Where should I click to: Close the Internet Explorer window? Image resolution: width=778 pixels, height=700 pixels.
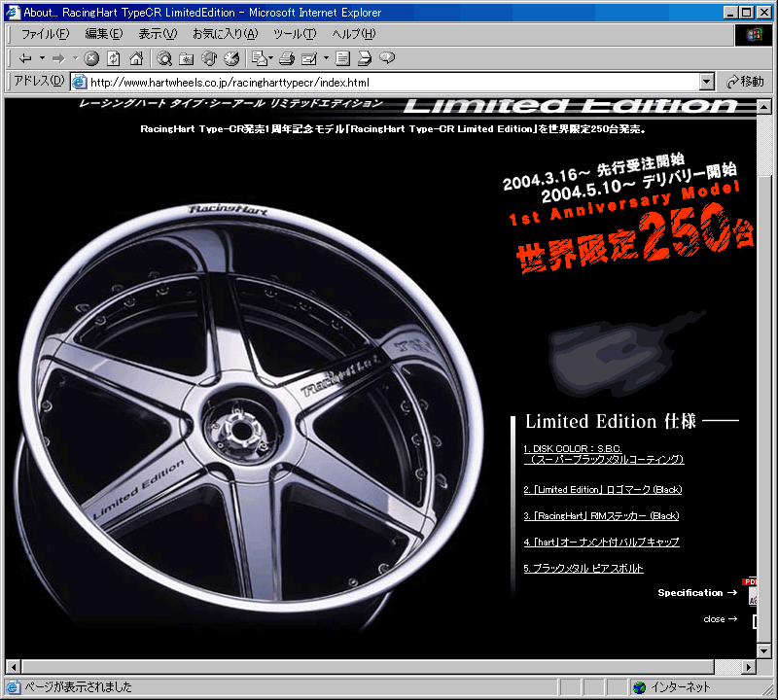tap(764, 12)
